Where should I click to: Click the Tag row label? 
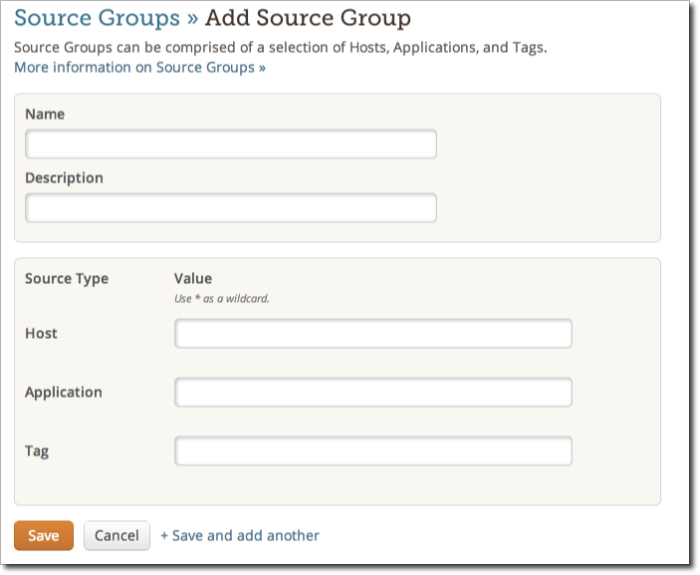point(37,451)
